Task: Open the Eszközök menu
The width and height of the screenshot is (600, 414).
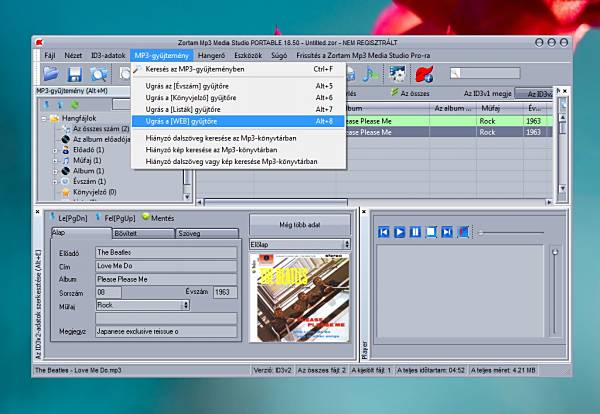Action: [x=248, y=55]
